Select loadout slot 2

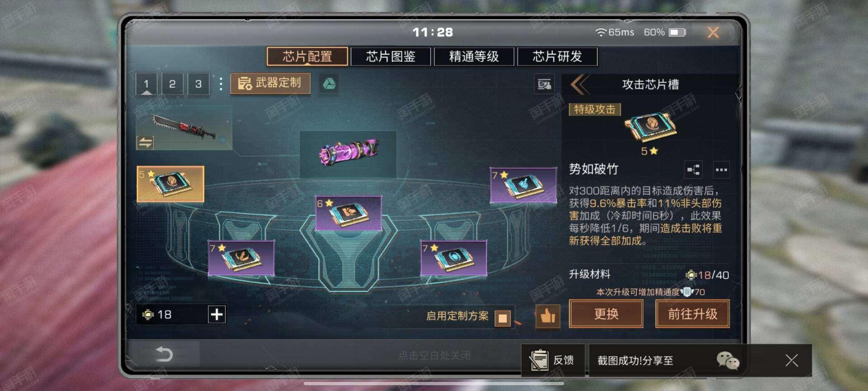click(172, 84)
